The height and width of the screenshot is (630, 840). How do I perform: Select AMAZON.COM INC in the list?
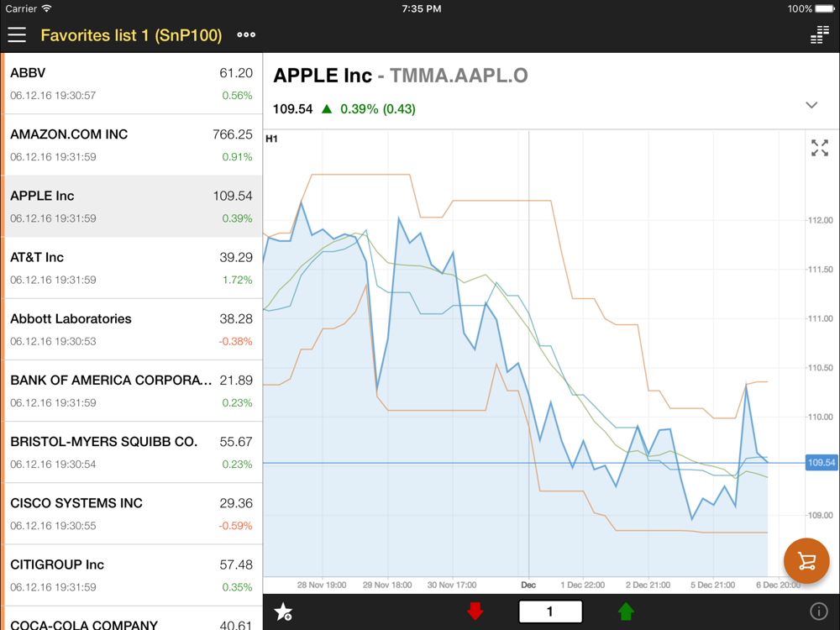click(x=131, y=144)
